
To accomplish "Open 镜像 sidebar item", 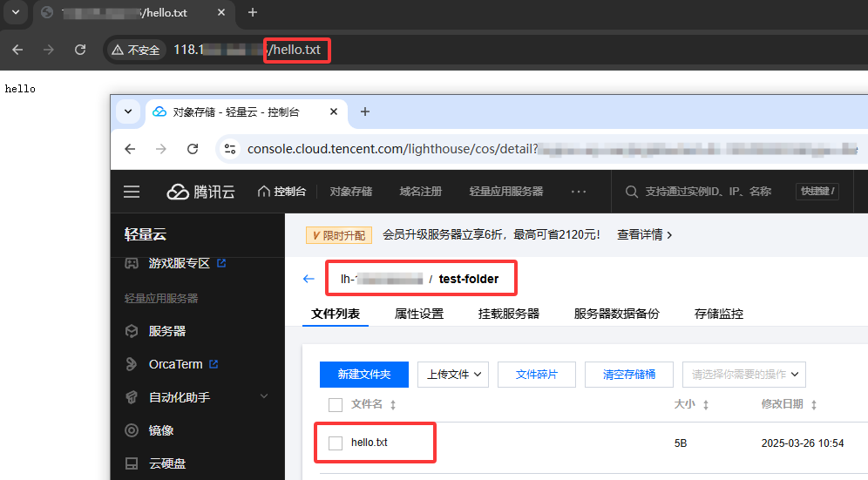I will [x=161, y=430].
